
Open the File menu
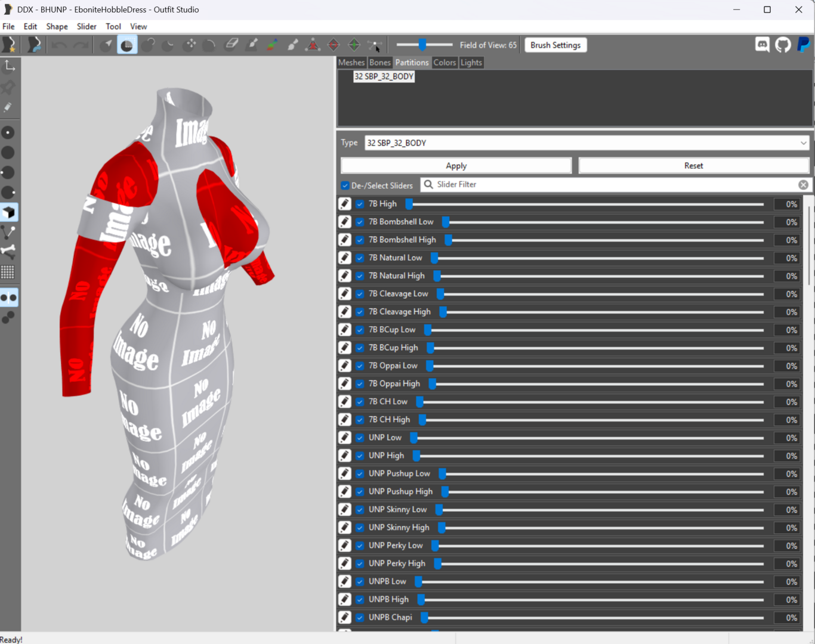pyautogui.click(x=8, y=26)
